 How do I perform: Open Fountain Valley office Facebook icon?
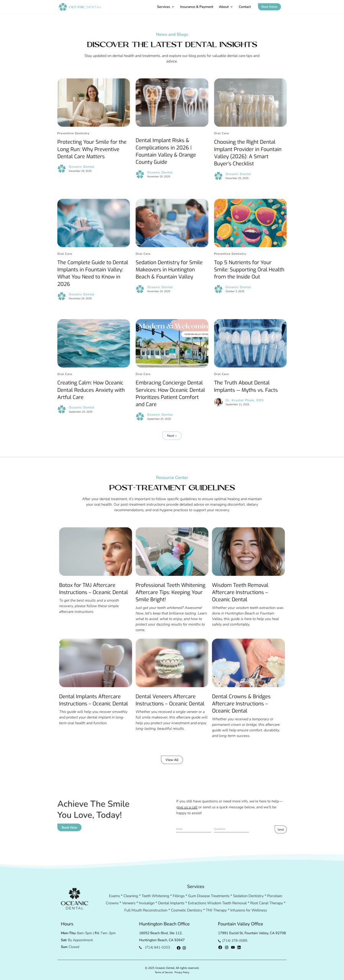coord(220,947)
